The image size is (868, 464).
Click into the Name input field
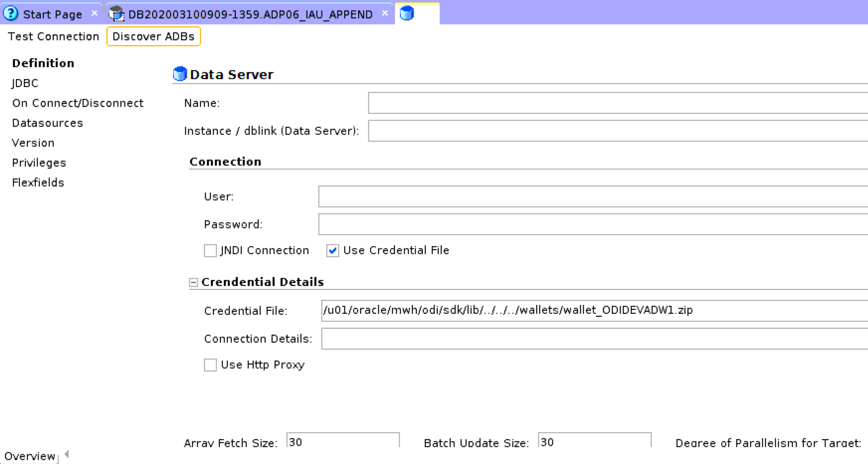[618, 103]
